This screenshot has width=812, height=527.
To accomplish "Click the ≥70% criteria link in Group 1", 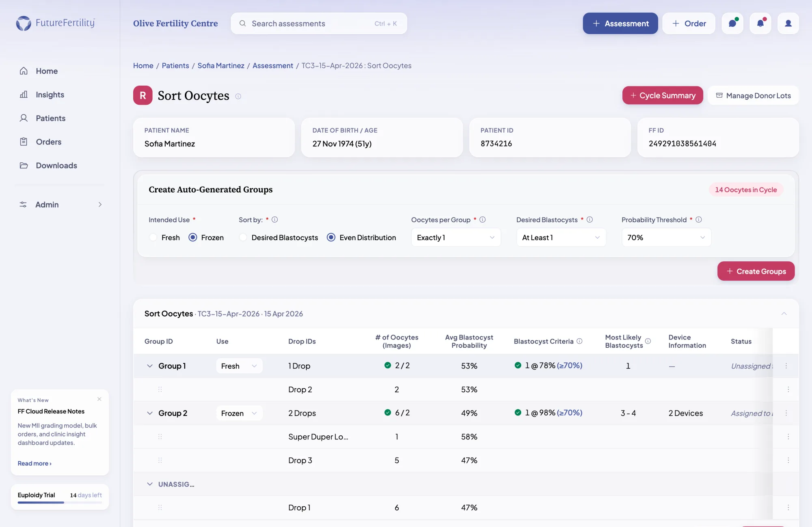I will pyautogui.click(x=570, y=366).
